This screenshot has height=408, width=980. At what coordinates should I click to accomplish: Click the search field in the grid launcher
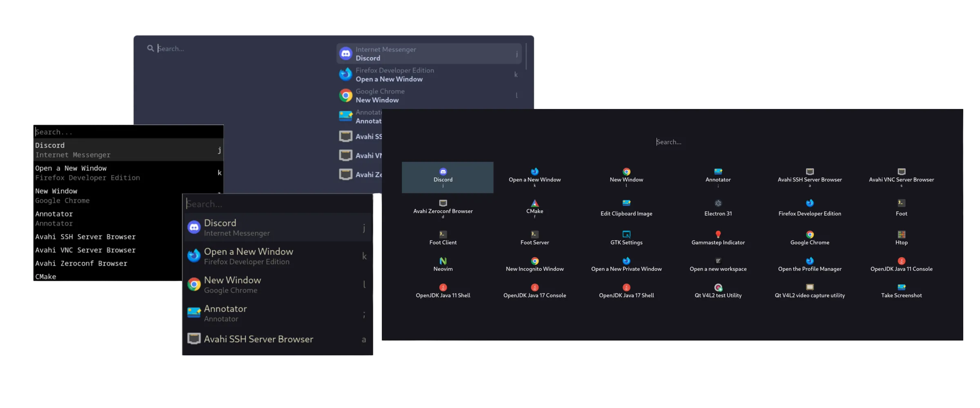[x=669, y=142]
